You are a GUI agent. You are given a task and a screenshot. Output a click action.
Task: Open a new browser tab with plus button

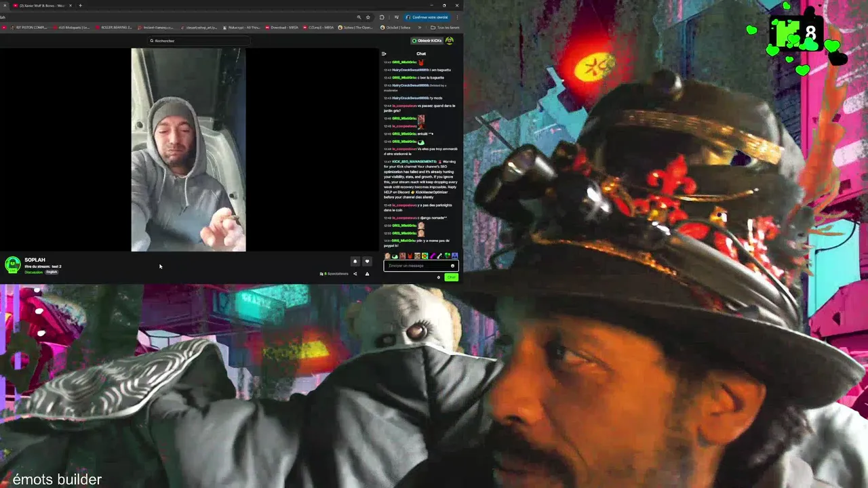tap(80, 5)
